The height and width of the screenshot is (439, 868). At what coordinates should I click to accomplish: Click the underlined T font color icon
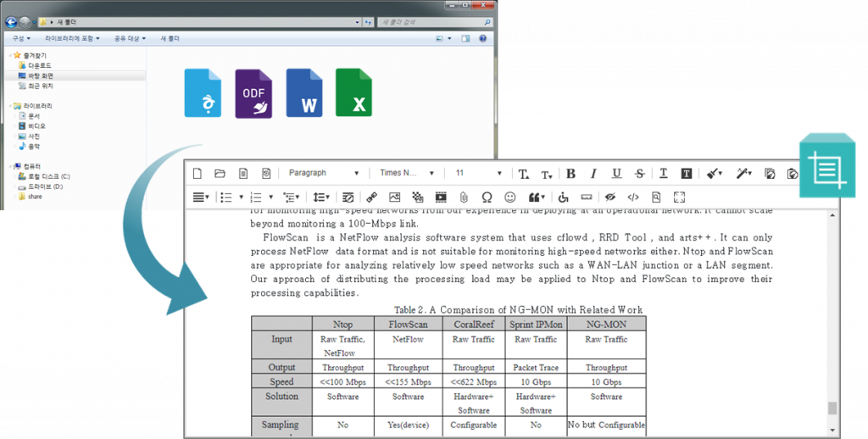663,173
